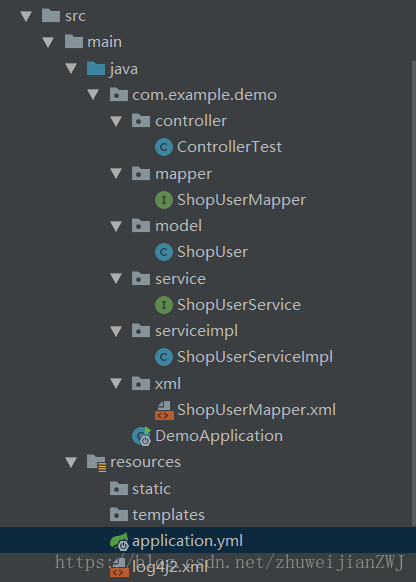Click the model package icon
Screen dimensions: 416x582
(x=141, y=226)
